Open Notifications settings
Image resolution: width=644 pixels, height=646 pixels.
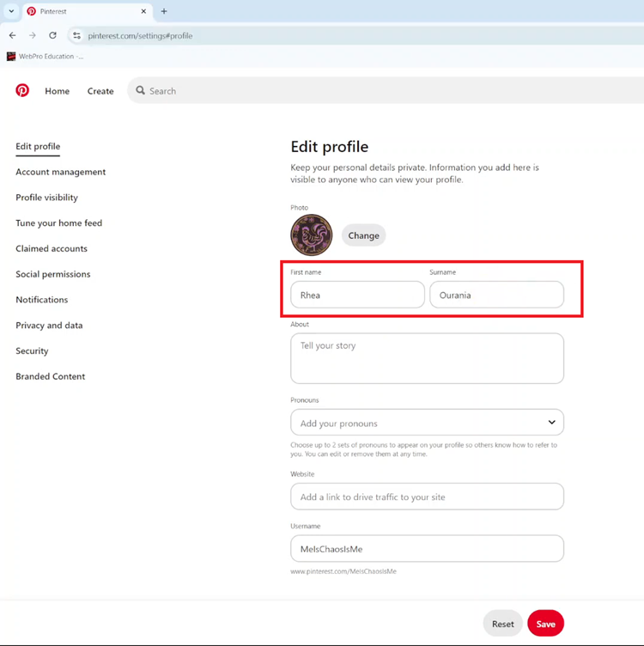[x=41, y=300]
